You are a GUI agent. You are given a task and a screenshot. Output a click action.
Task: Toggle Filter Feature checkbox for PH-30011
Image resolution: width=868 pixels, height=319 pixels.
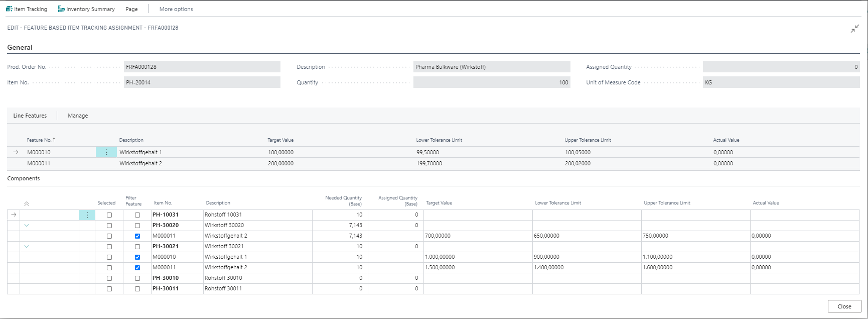coord(137,289)
